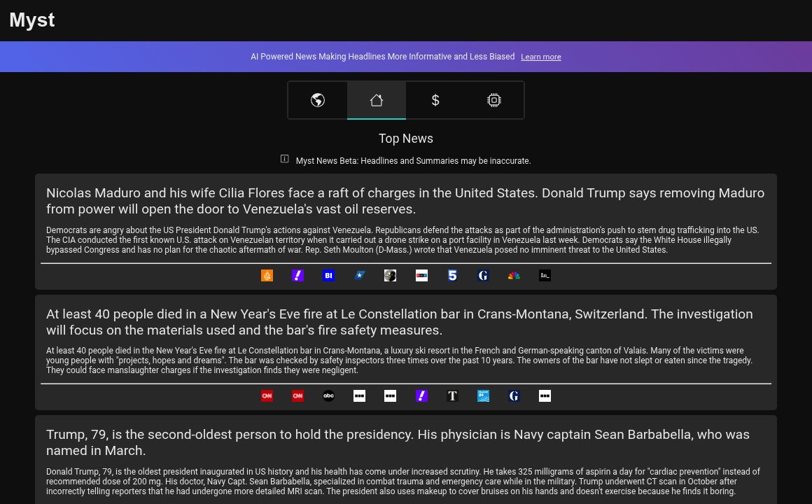Click the ABC News favicon on the fire story

tap(328, 395)
